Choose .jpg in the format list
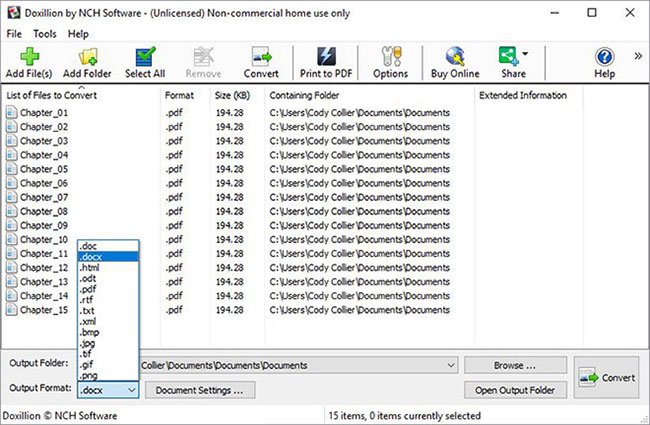 click(x=108, y=343)
